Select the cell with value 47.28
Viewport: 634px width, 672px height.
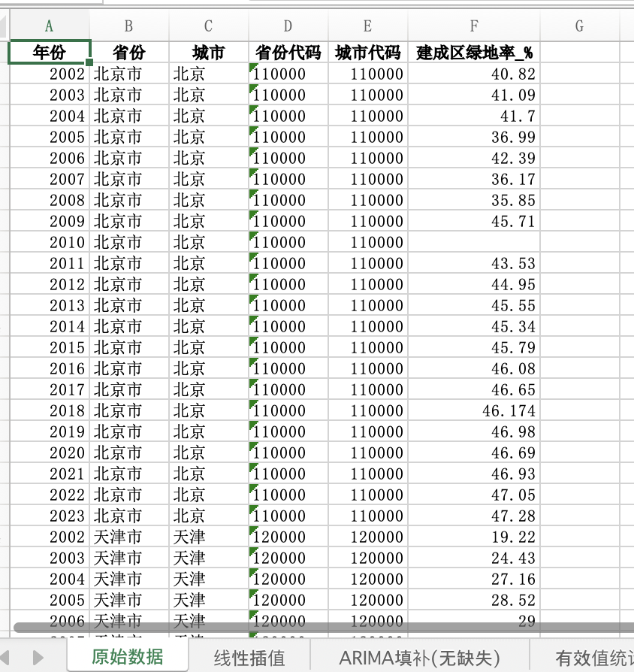pyautogui.click(x=474, y=515)
